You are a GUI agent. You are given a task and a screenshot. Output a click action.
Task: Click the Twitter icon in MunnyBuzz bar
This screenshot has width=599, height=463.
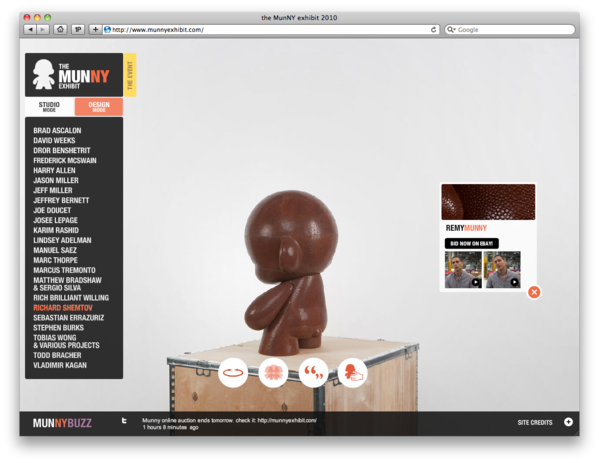[124, 421]
